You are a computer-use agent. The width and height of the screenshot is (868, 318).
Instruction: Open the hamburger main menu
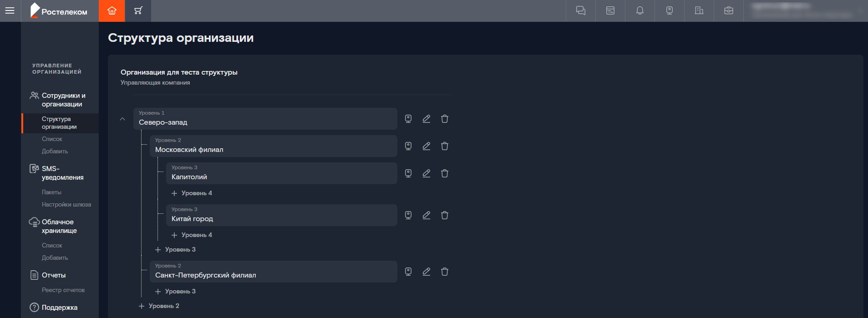coord(10,10)
